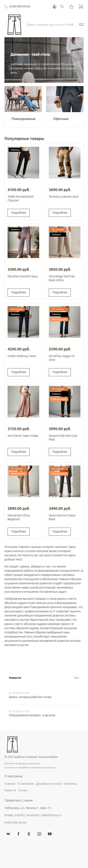Viewport: 88px width, 868px height.
Task: Open the hamburger menu
Action: pos(81,25)
